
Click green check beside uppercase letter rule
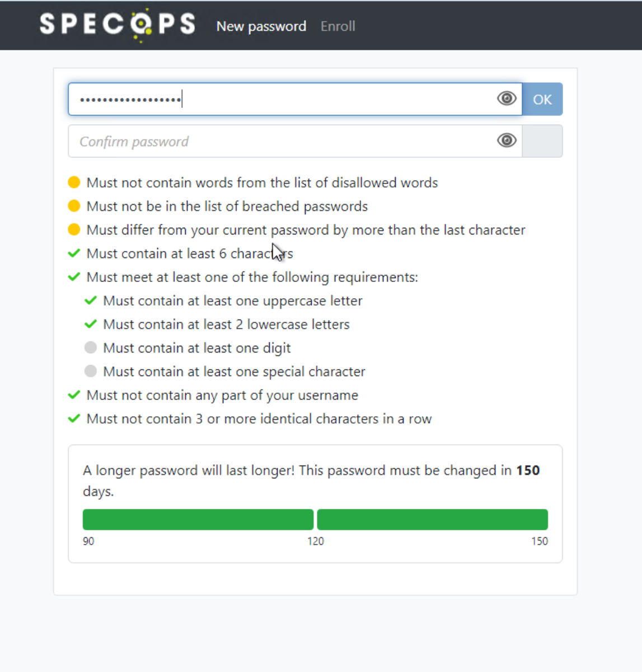point(91,300)
